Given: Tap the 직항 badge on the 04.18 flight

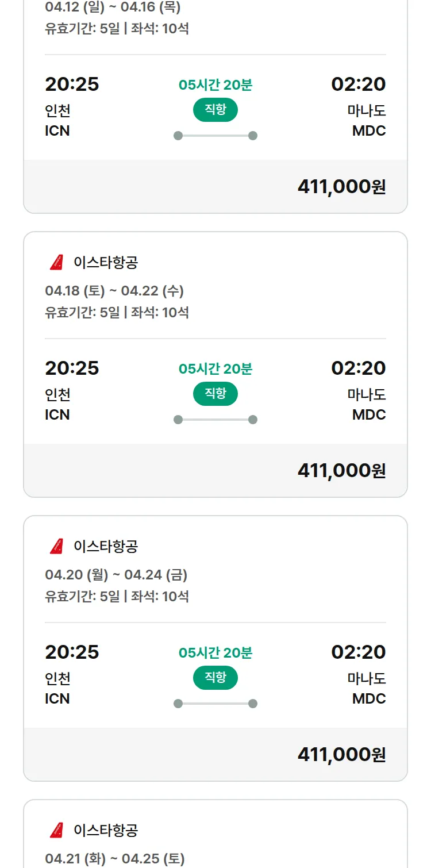Looking at the screenshot, I should [x=215, y=394].
